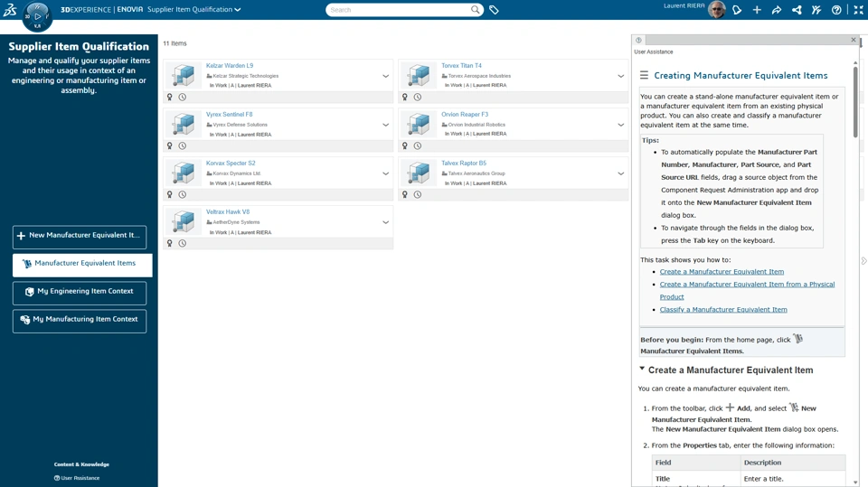Screen dimensions: 868x487
Task: Open hamburger menu in User Assistance panel
Action: coord(644,75)
